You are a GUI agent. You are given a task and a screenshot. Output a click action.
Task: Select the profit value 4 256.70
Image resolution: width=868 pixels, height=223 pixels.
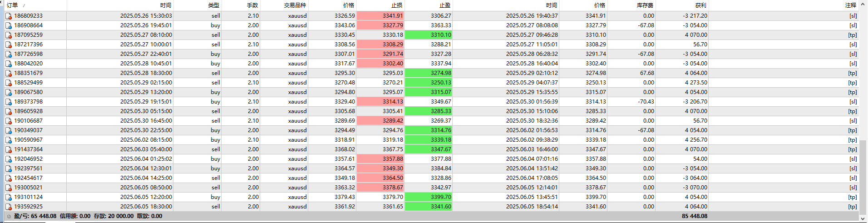coord(696,140)
